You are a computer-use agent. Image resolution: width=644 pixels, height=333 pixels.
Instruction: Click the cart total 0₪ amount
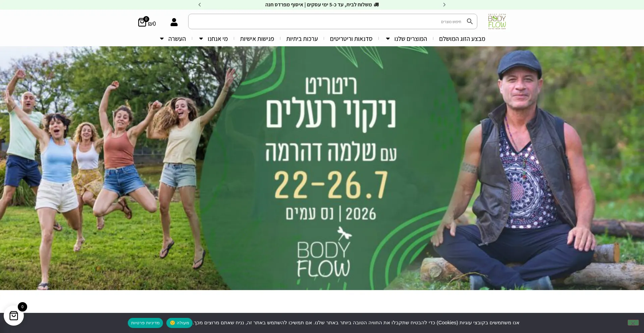tap(152, 24)
